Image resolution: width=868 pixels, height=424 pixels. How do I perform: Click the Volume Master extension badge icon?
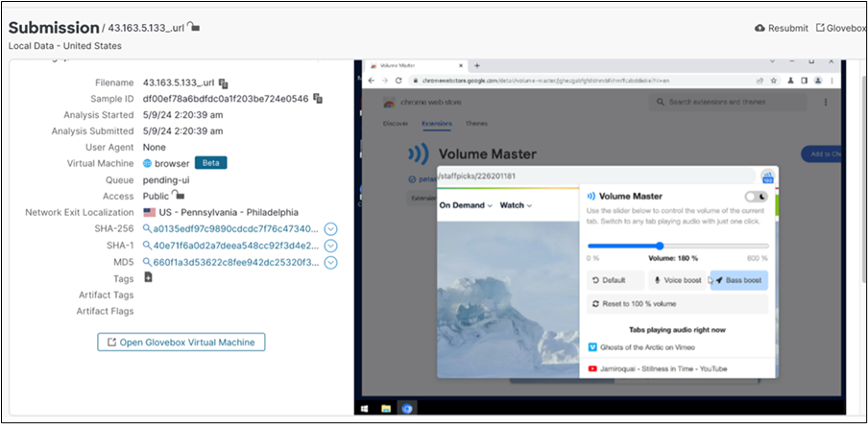coord(767,177)
